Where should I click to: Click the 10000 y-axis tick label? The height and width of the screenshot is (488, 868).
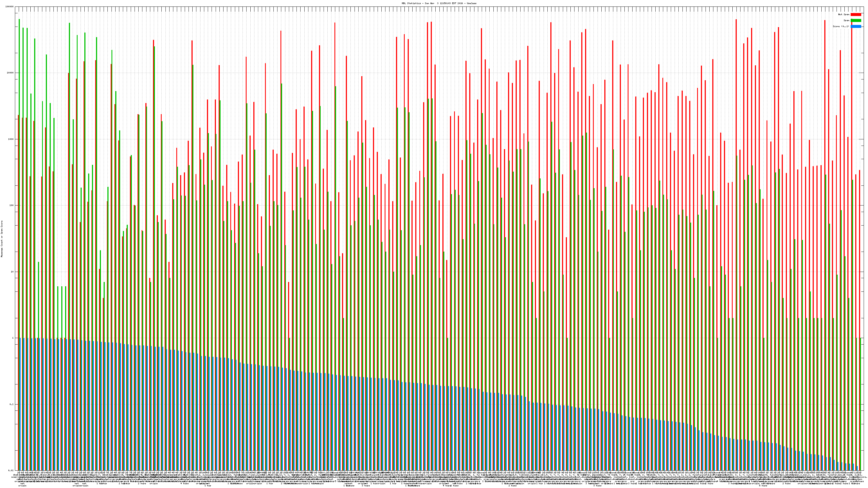[11, 73]
